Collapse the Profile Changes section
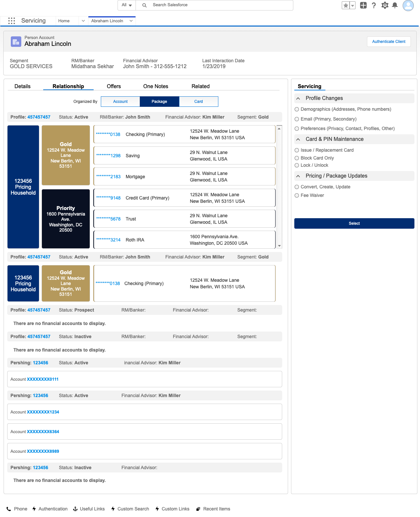 pos(298,98)
